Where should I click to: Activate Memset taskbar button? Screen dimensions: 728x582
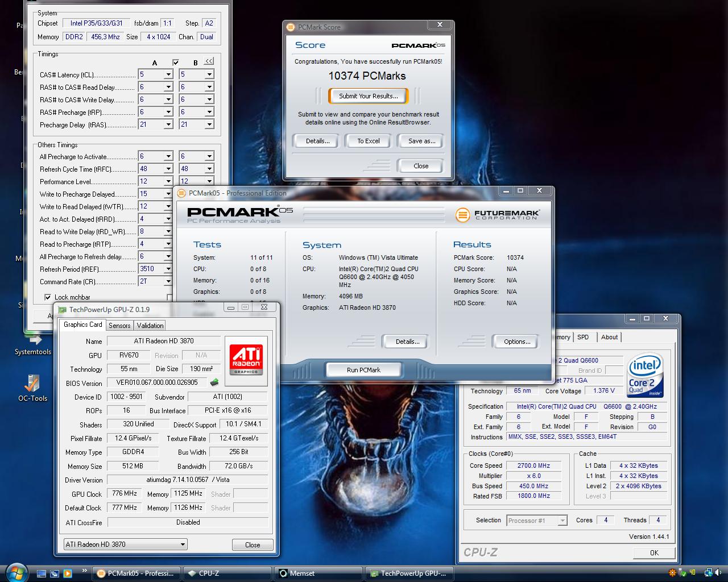click(320, 573)
